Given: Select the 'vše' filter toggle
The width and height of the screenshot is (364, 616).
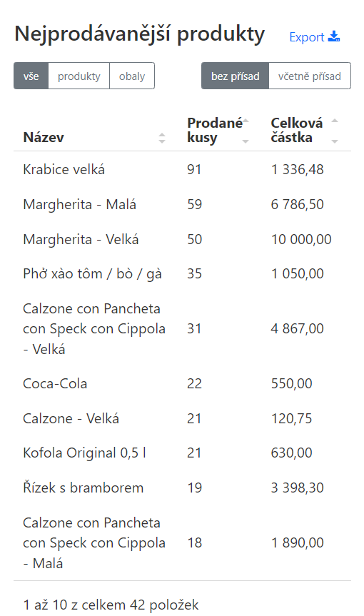Looking at the screenshot, I should coord(31,76).
